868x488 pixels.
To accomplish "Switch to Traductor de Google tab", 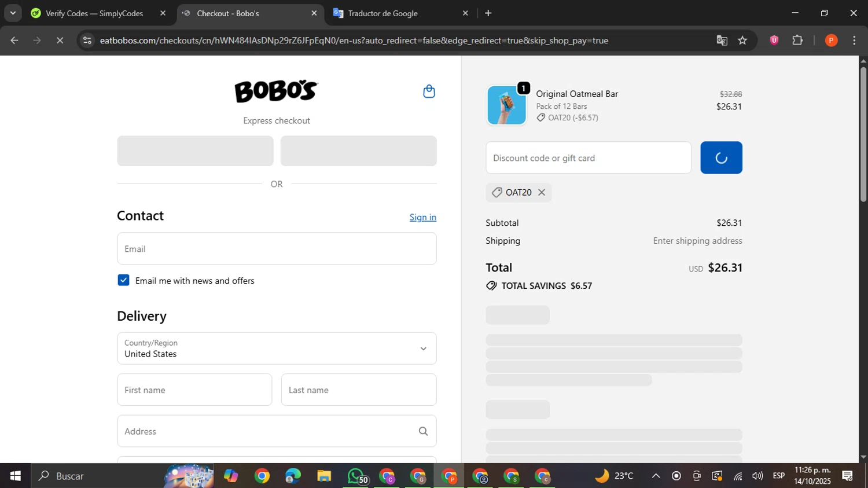I will (382, 13).
